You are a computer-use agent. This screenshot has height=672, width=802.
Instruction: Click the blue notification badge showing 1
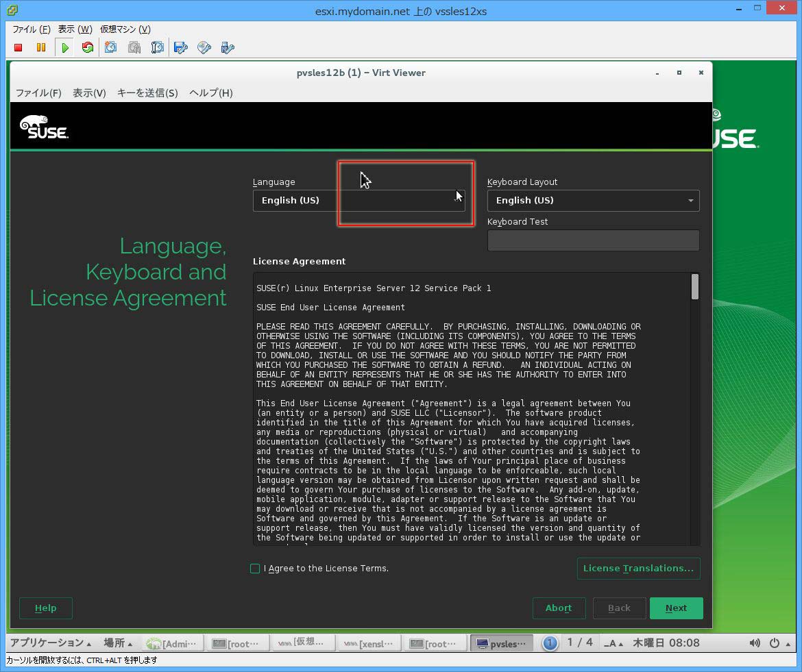550,643
